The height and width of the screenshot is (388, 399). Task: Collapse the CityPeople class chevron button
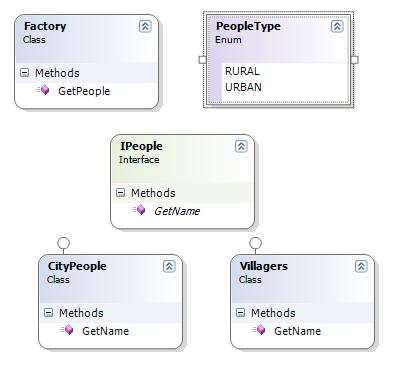(x=169, y=266)
